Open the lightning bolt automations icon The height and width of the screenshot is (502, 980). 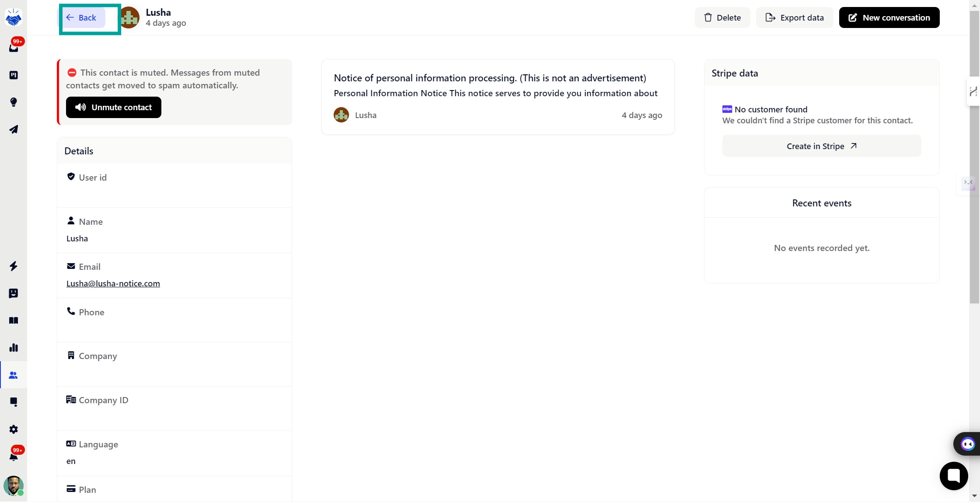[14, 266]
